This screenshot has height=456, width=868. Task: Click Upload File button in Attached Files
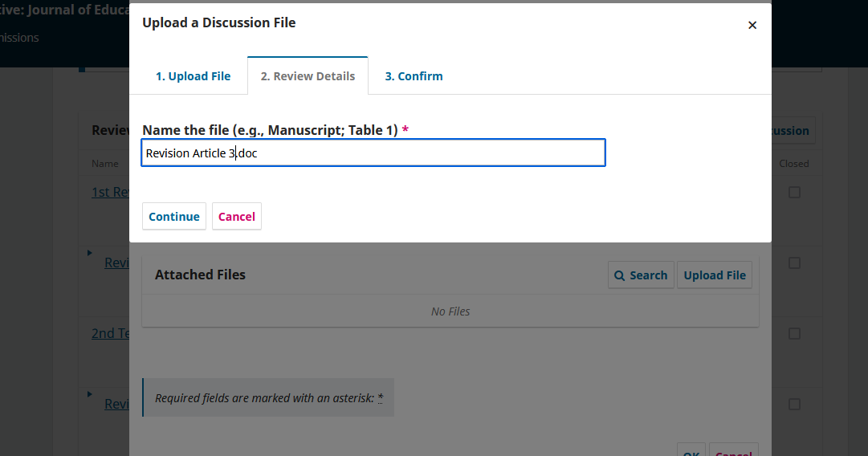click(715, 275)
